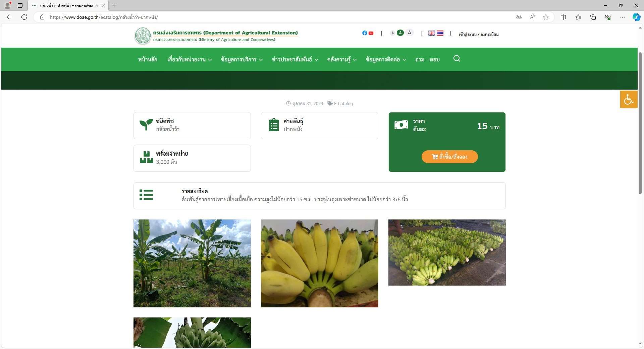Add page to favorites with star icon
The width and height of the screenshot is (644, 349).
(546, 17)
